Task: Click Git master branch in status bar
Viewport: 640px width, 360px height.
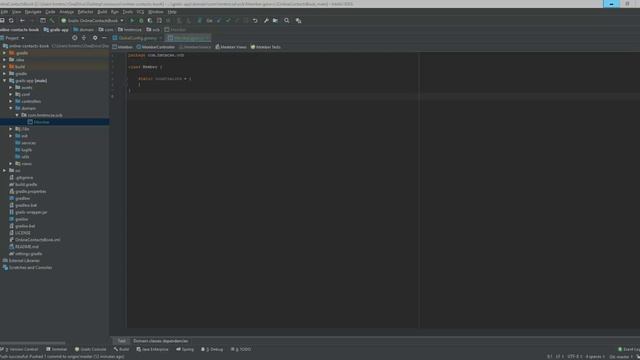Action: [x=620, y=357]
